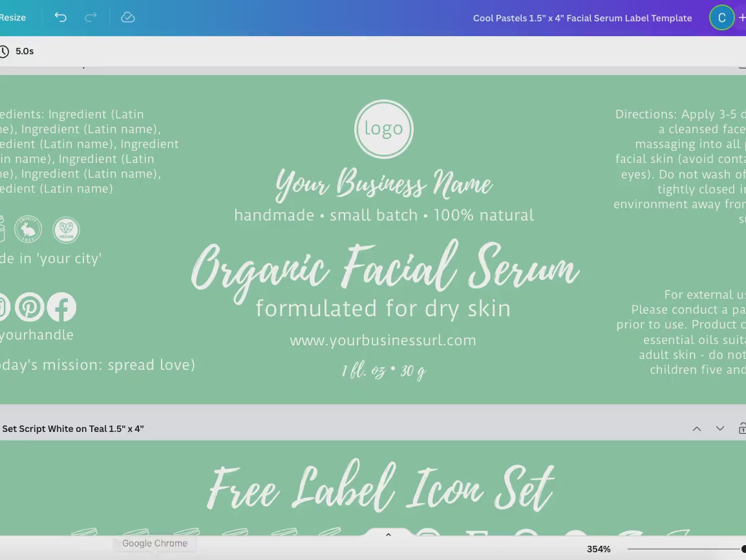
Task: Open the Resize menu
Action: coord(13,17)
